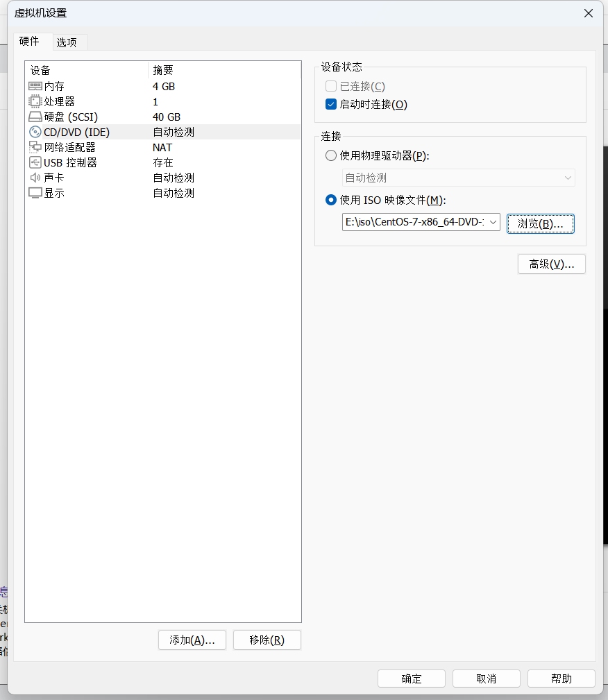Choose 使用物理驱动器(P) radio option
This screenshot has height=700, width=608.
click(x=331, y=156)
